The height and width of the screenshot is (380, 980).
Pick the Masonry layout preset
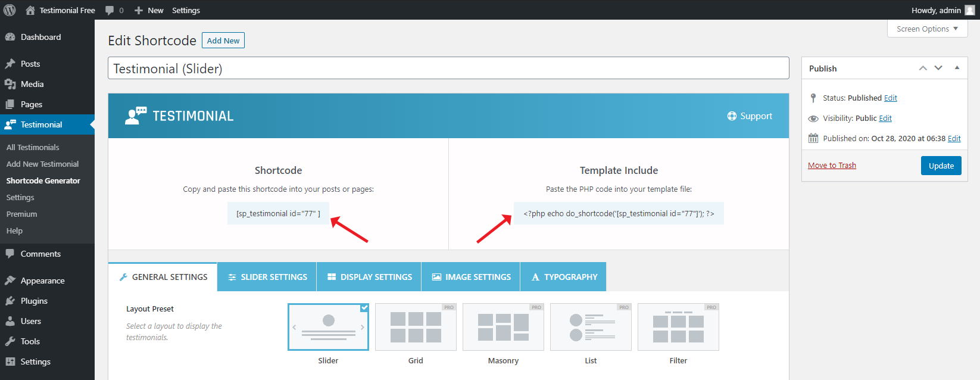click(x=503, y=327)
